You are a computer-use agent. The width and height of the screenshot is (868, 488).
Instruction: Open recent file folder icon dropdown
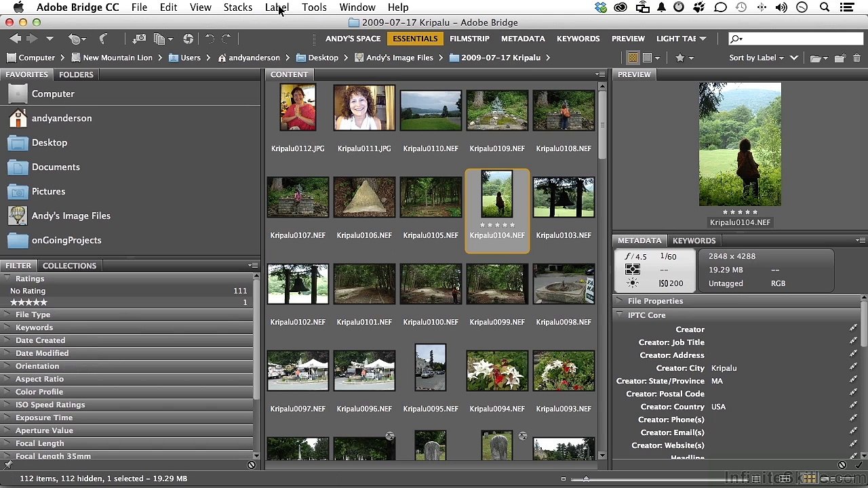(x=818, y=58)
